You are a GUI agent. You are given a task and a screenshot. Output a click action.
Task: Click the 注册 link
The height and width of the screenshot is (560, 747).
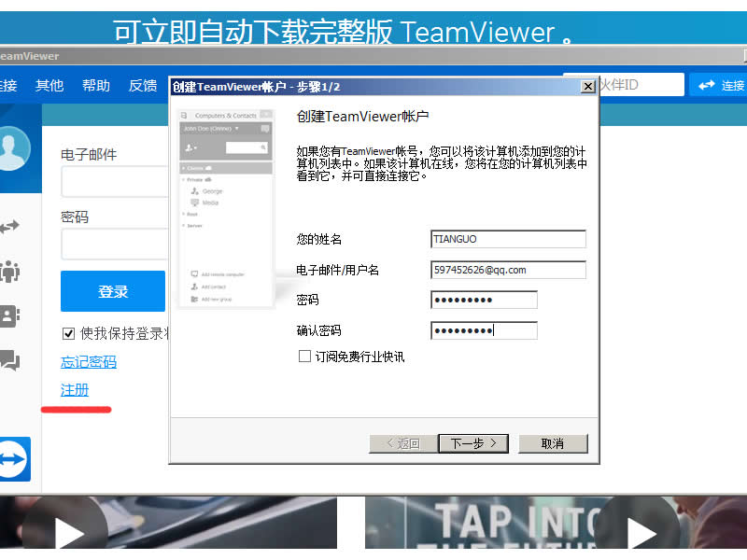pos(75,390)
